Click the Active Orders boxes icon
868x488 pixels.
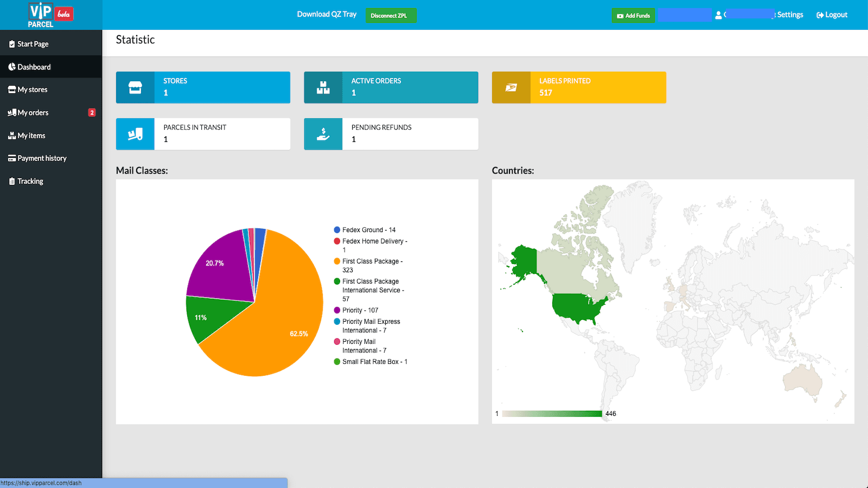pyautogui.click(x=323, y=87)
